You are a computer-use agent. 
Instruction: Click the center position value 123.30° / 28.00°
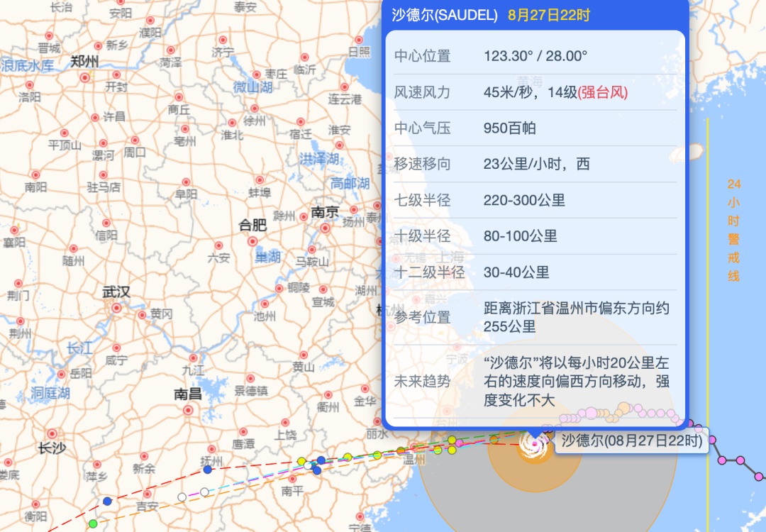click(535, 56)
